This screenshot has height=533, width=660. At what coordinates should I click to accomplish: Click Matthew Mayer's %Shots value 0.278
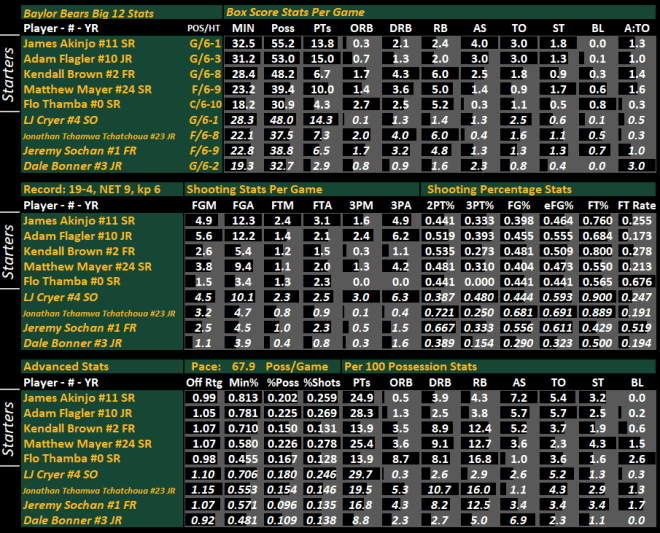click(x=322, y=444)
